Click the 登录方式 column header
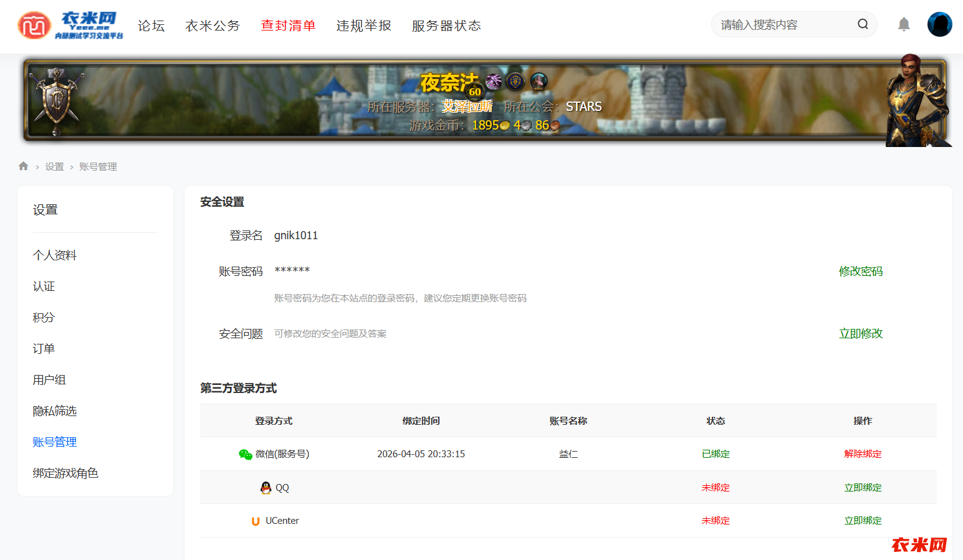The height and width of the screenshot is (560, 963). click(274, 421)
